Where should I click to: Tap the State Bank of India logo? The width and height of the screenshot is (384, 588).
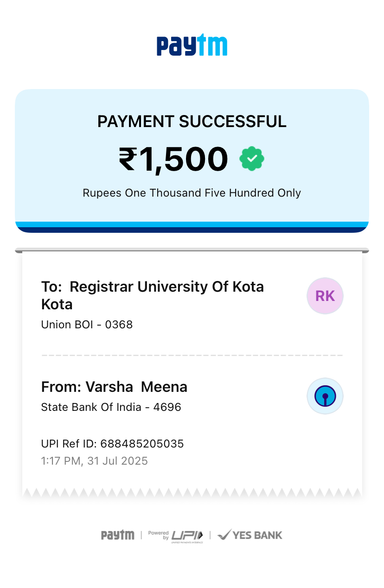tap(325, 396)
